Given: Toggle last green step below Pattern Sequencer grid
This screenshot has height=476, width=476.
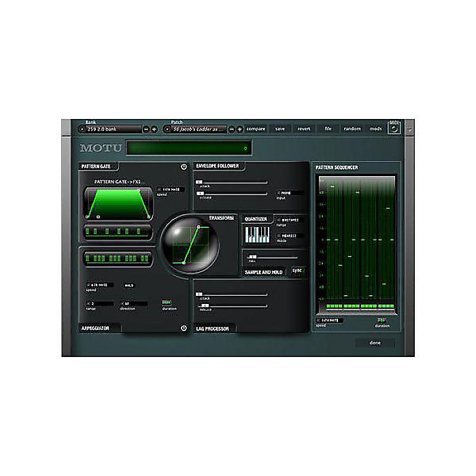Looking at the screenshot, I should [x=392, y=306].
